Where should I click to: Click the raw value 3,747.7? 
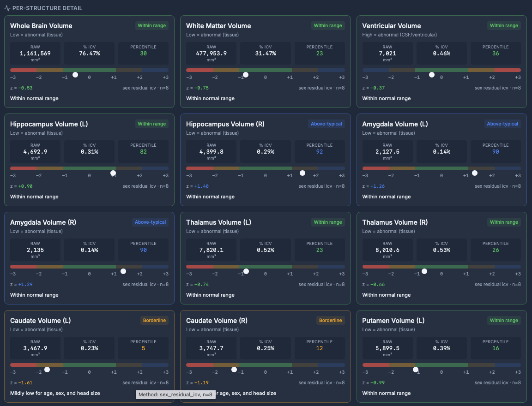pos(212,348)
